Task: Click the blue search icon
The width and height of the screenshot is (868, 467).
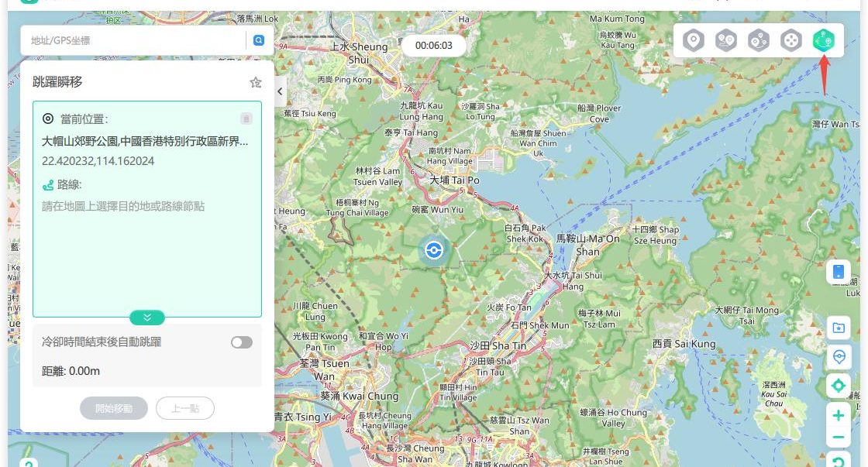Action: tap(259, 40)
